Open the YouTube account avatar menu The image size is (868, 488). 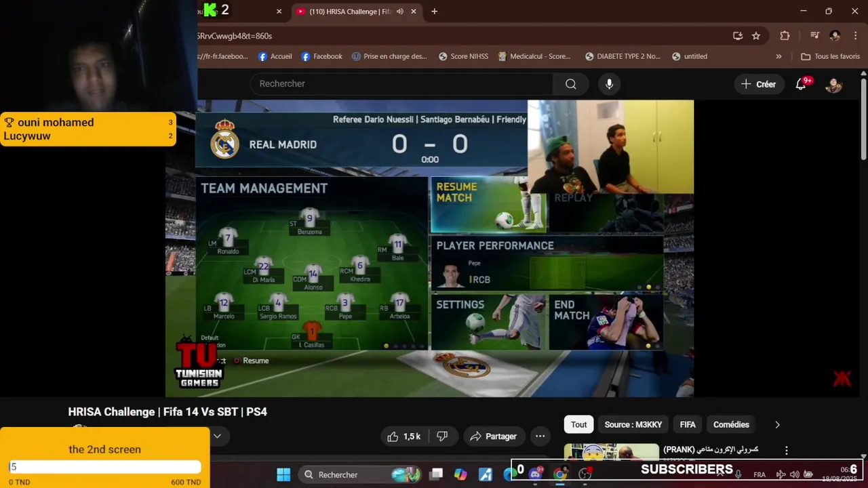[833, 84]
